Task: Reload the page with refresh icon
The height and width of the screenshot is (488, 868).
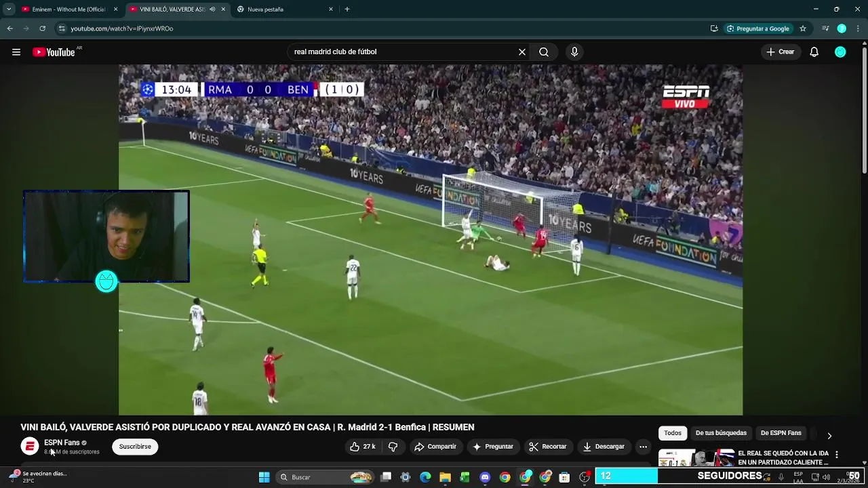Action: click(42, 28)
